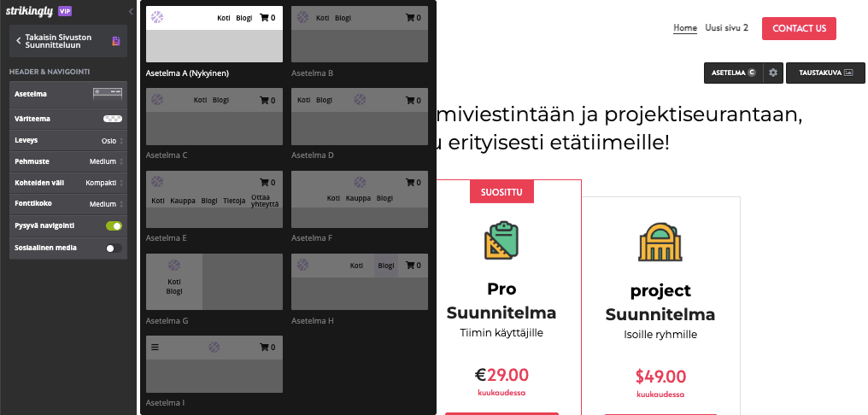868x415 pixels.
Task: Toggle the Väriteema color theme switch
Action: (113, 119)
